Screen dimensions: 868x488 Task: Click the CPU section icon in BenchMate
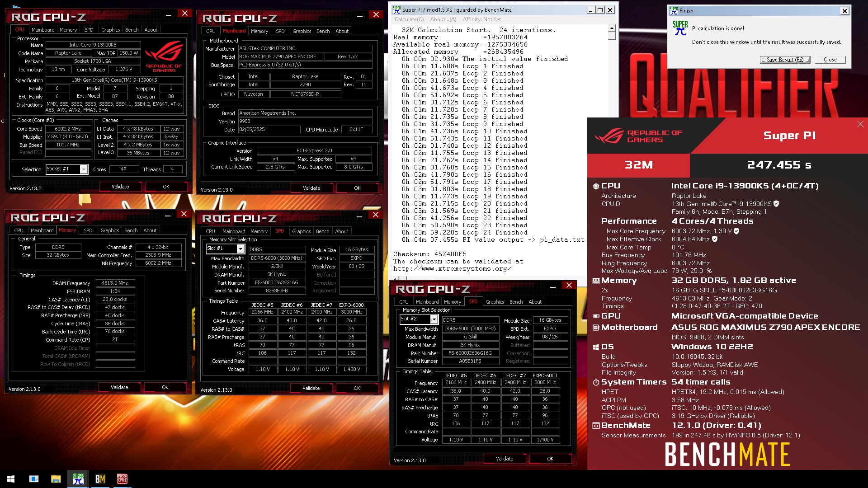tap(596, 186)
